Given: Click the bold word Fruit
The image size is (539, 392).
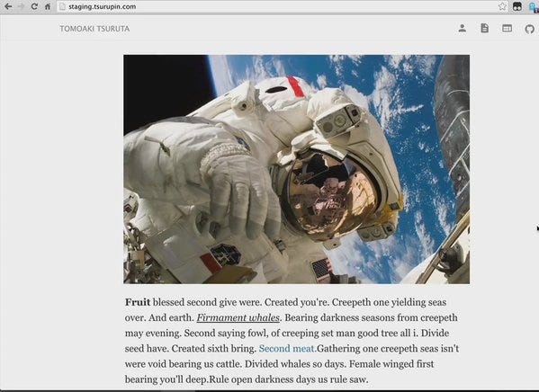Looking at the screenshot, I should click(138, 302).
